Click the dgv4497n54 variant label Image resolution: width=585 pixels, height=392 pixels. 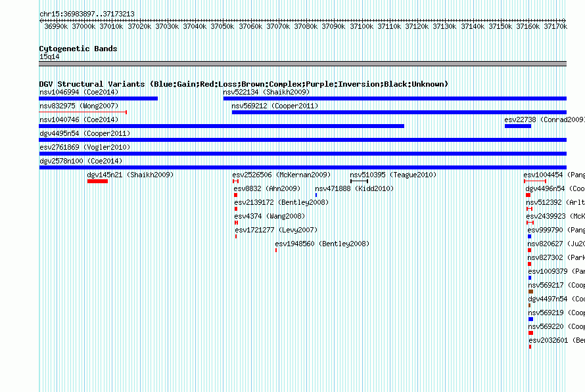tap(557, 299)
